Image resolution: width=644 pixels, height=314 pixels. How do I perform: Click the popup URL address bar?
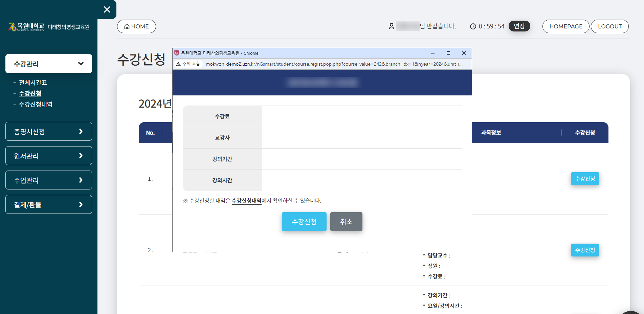click(x=334, y=64)
